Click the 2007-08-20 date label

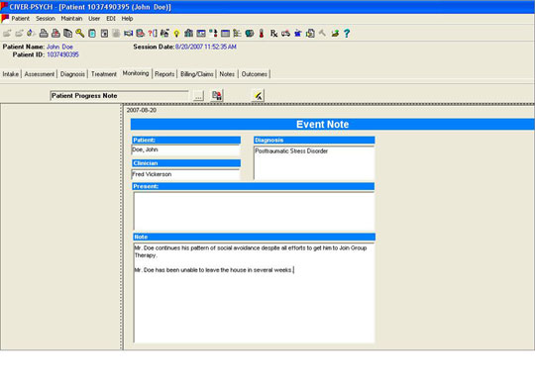pos(142,110)
